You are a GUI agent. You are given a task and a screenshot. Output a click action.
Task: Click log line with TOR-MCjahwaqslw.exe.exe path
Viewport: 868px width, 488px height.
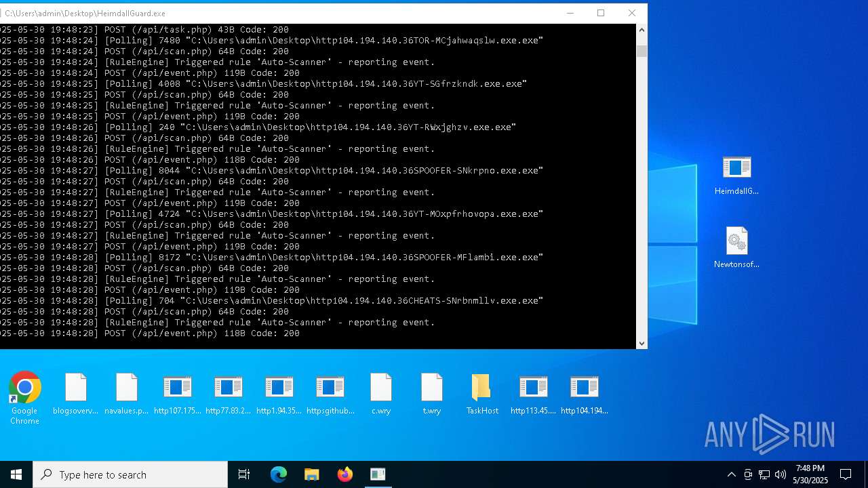(272, 41)
